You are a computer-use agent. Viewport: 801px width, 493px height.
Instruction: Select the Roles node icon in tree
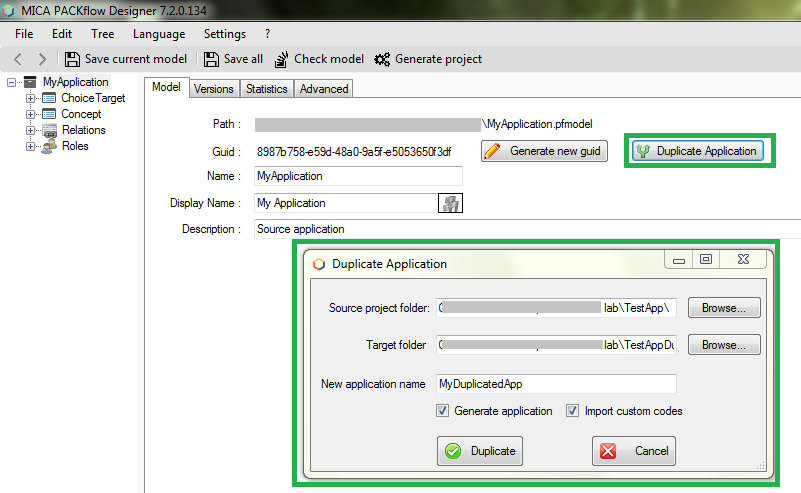(x=48, y=146)
